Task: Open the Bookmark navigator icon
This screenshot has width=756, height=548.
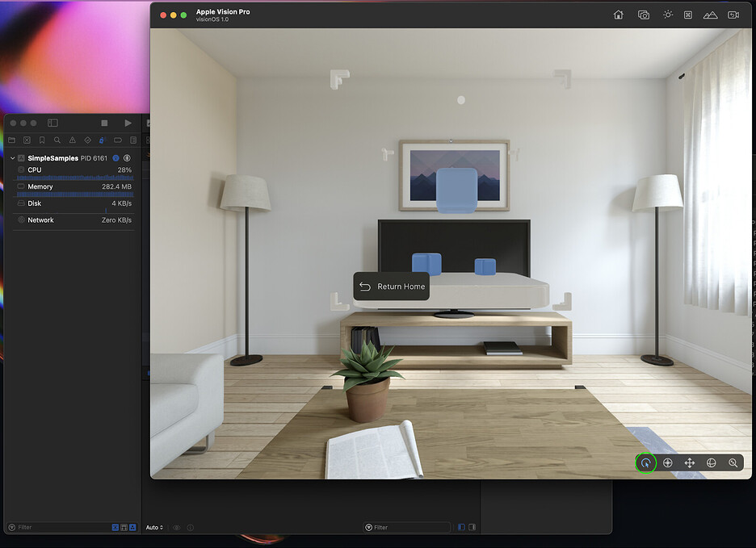Action: (42, 140)
